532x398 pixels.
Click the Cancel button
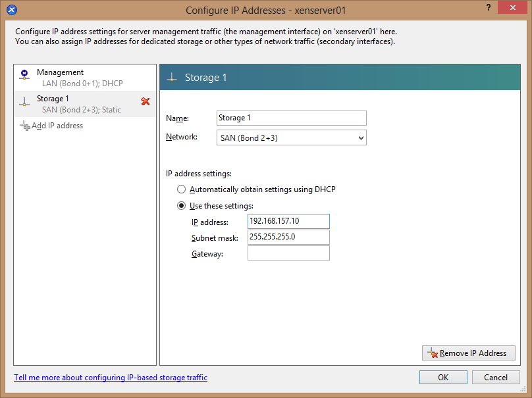click(496, 378)
